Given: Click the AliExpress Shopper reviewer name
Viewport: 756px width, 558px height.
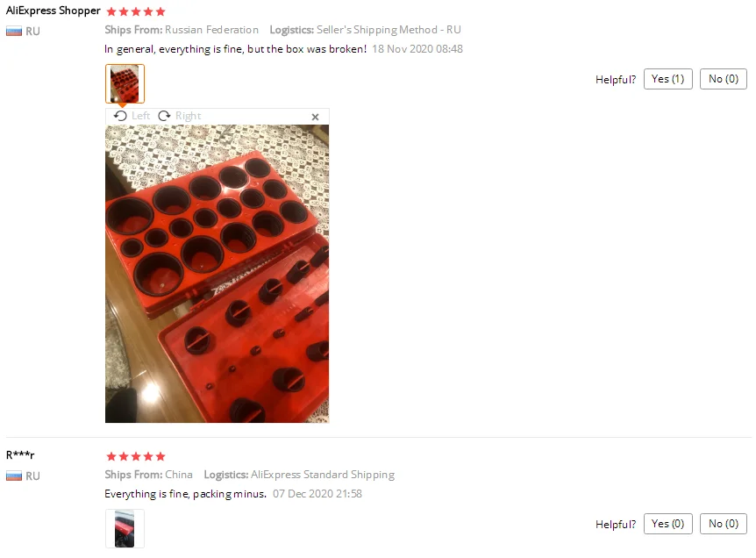Looking at the screenshot, I should (53, 11).
